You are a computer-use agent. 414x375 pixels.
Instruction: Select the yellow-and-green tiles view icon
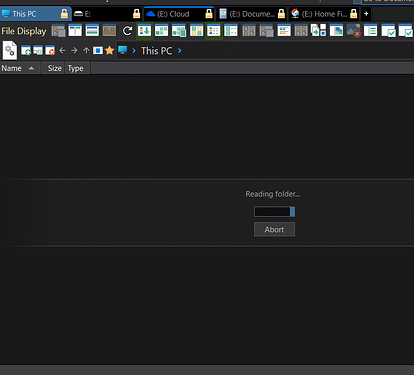(x=196, y=31)
